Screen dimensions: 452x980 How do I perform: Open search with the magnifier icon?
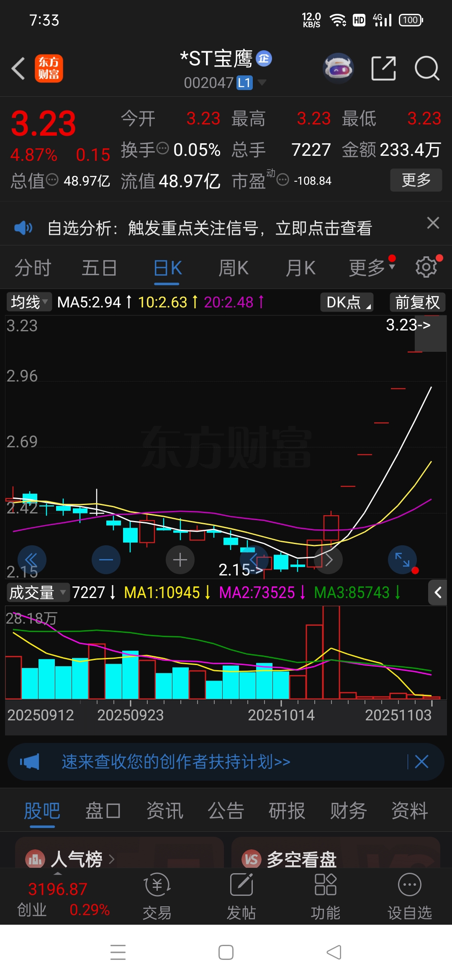pos(427,68)
